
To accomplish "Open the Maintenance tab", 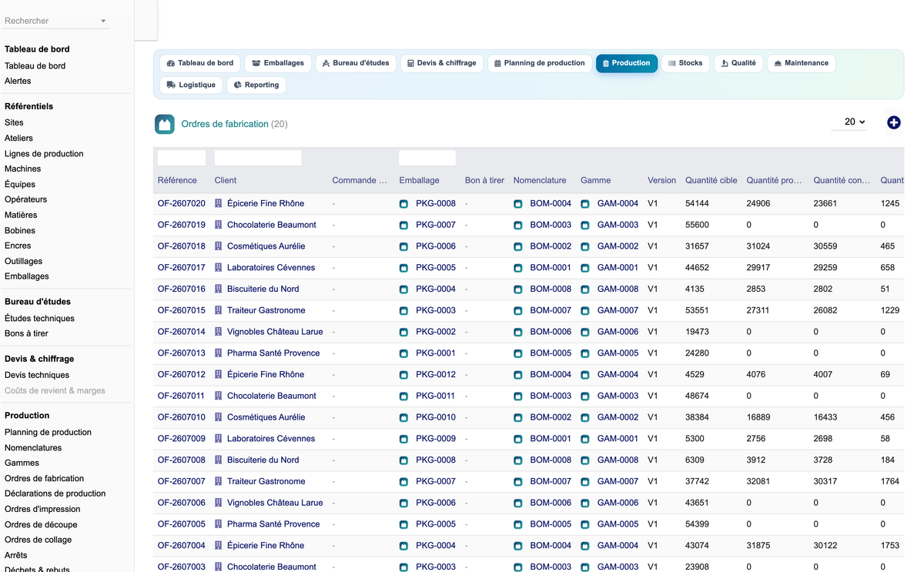I will [801, 63].
